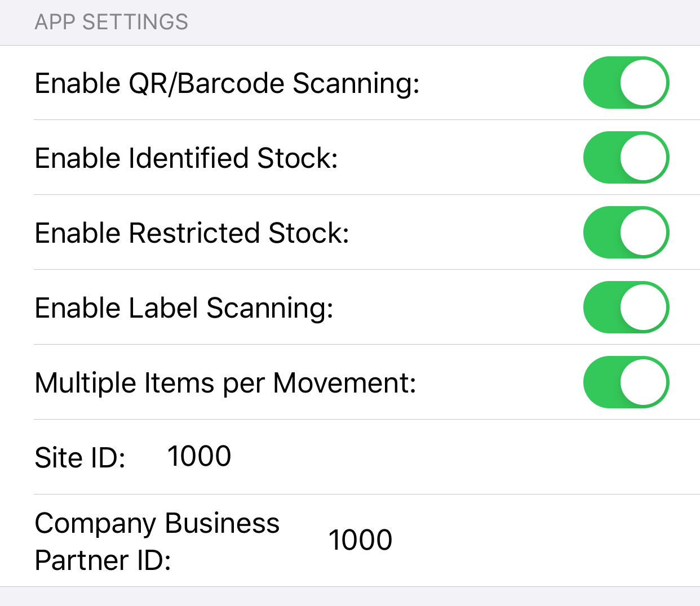Select the Enable Restricted Stock row
The image size is (700, 606).
coord(192,233)
